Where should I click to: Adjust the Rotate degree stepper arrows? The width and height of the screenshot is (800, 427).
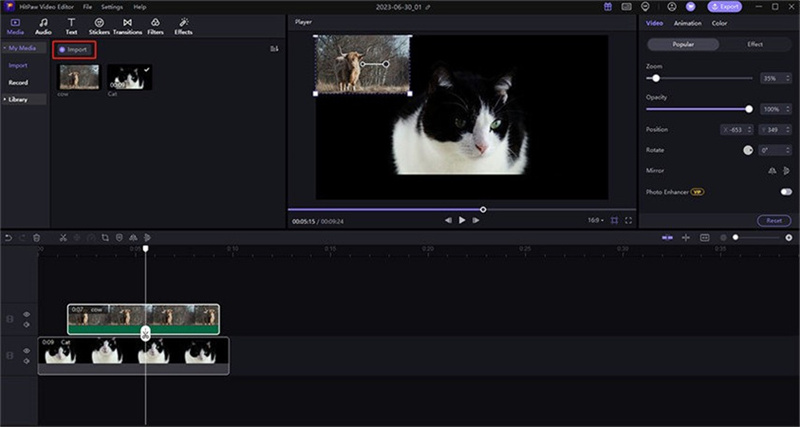pos(789,150)
